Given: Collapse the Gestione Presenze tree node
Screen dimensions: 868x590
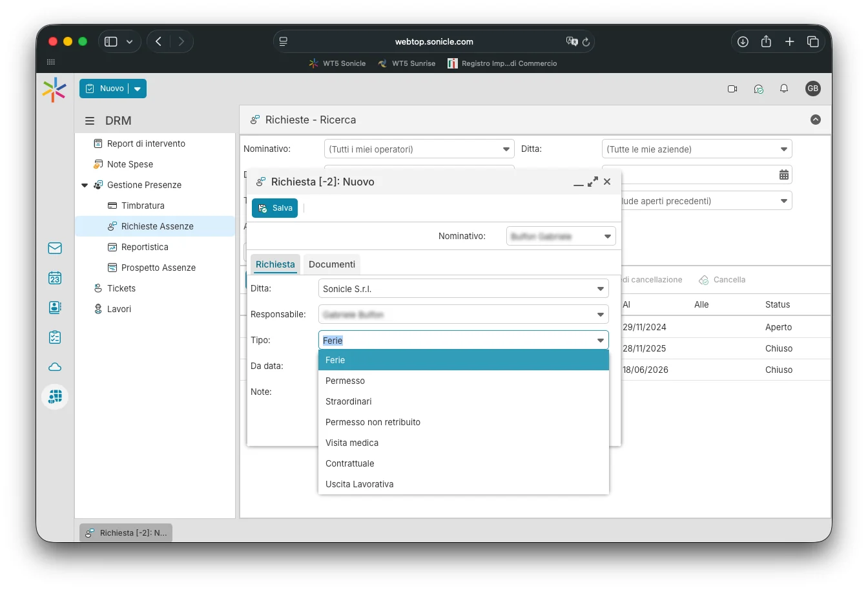Looking at the screenshot, I should pos(85,185).
